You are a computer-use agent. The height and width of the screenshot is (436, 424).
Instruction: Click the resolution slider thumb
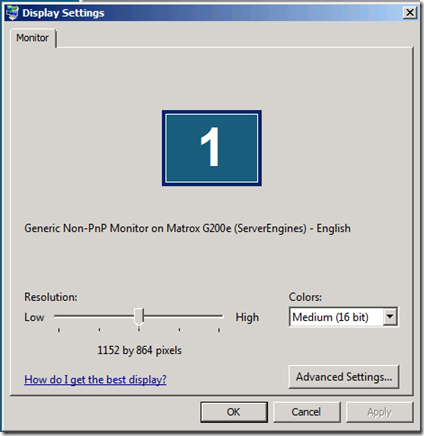139,316
